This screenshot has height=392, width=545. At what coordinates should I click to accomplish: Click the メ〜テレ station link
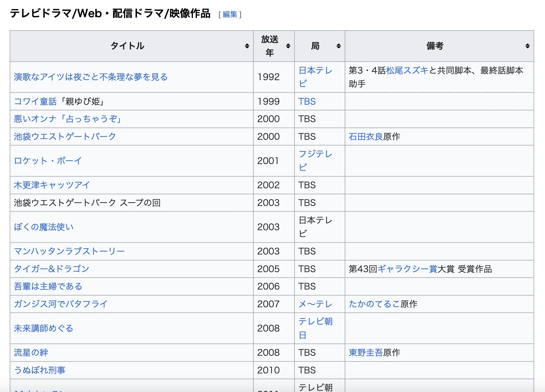(x=315, y=304)
